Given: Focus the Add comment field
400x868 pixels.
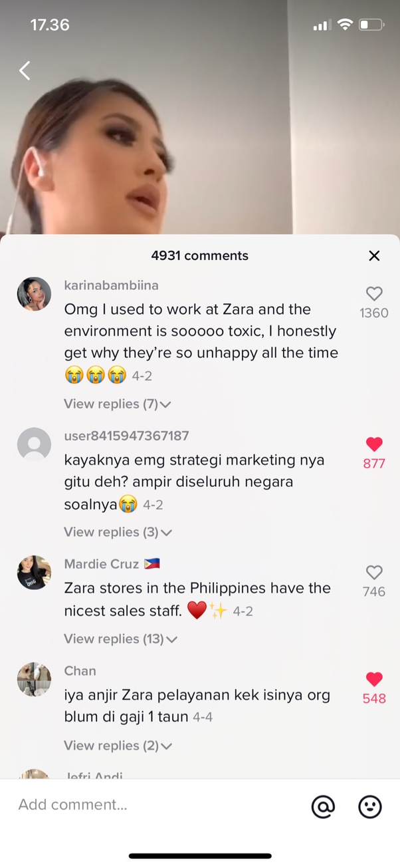Looking at the screenshot, I should point(159,805).
